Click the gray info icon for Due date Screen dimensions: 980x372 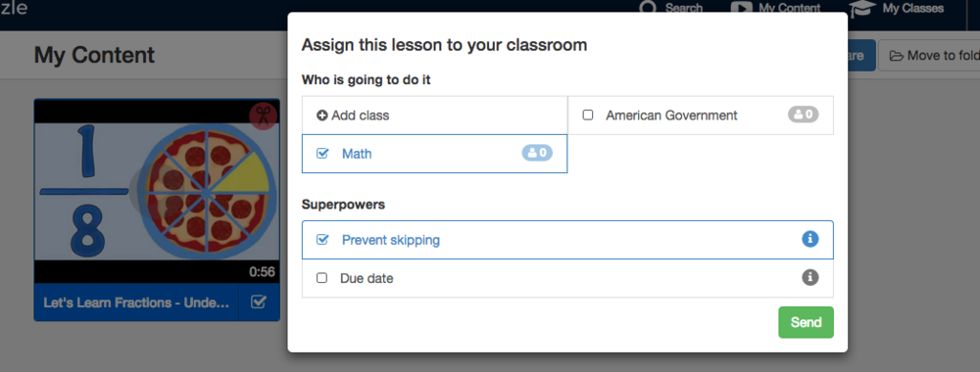810,277
